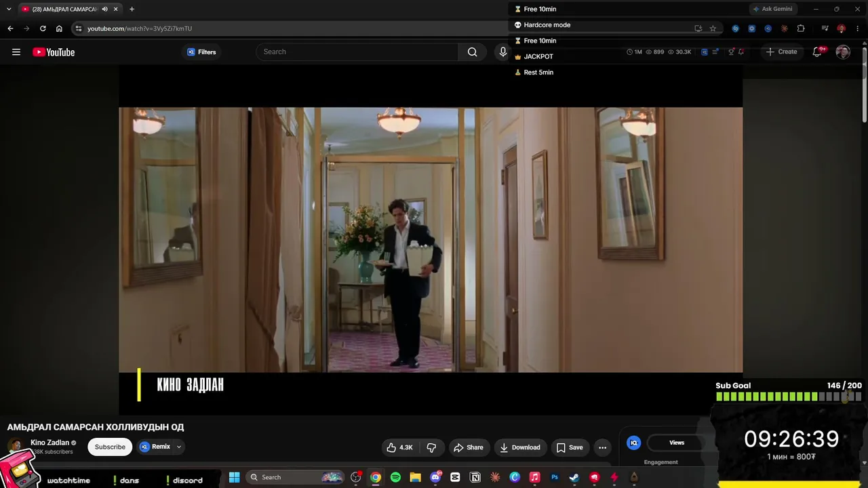This screenshot has width=868, height=488.
Task: Click the 1M watch-time stat
Action: (635, 52)
